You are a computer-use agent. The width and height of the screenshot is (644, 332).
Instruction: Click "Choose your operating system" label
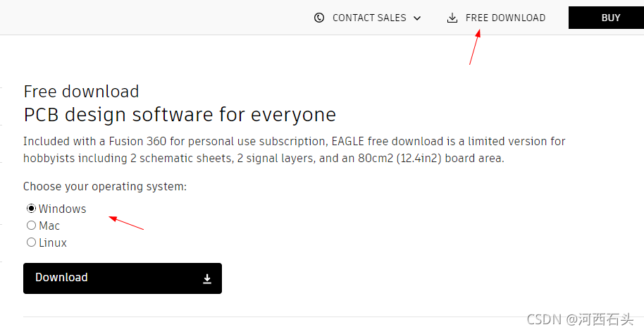[105, 187]
